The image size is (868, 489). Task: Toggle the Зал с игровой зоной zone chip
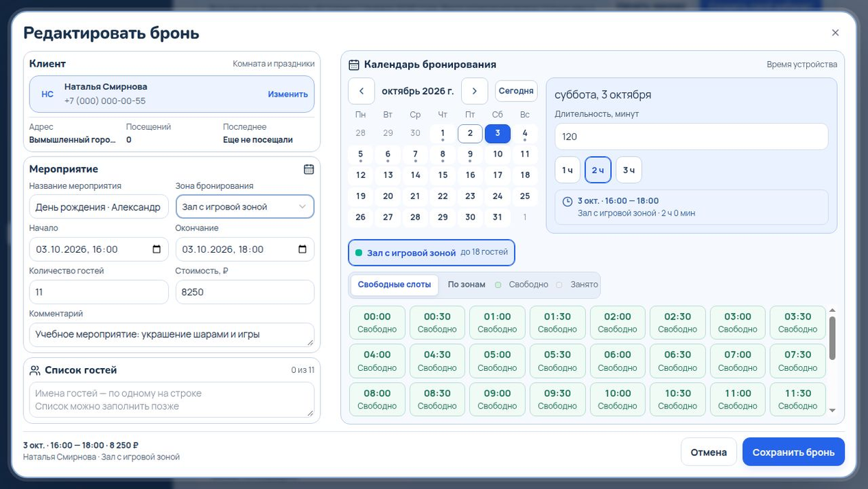[x=432, y=253]
